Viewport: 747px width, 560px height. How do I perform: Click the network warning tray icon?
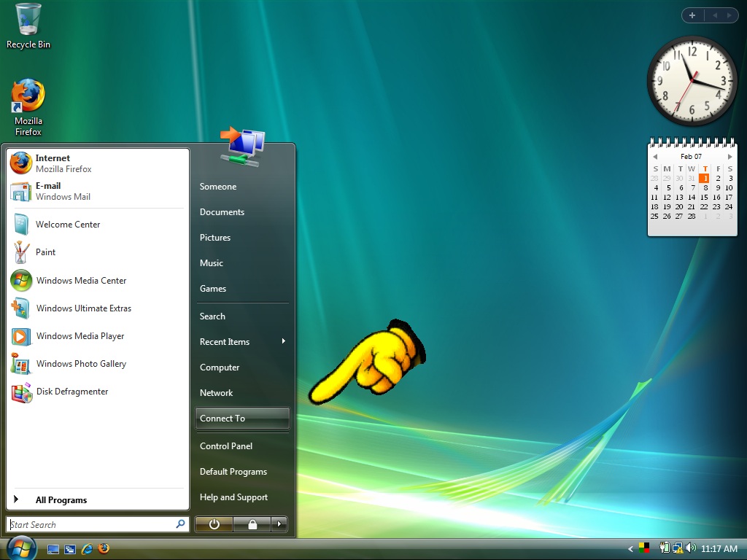tap(678, 548)
